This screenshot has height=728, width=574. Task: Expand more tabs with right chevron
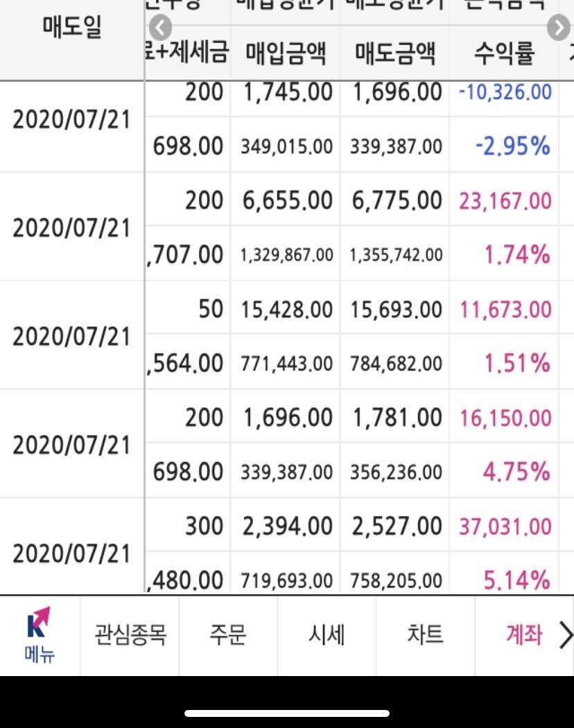click(x=566, y=635)
